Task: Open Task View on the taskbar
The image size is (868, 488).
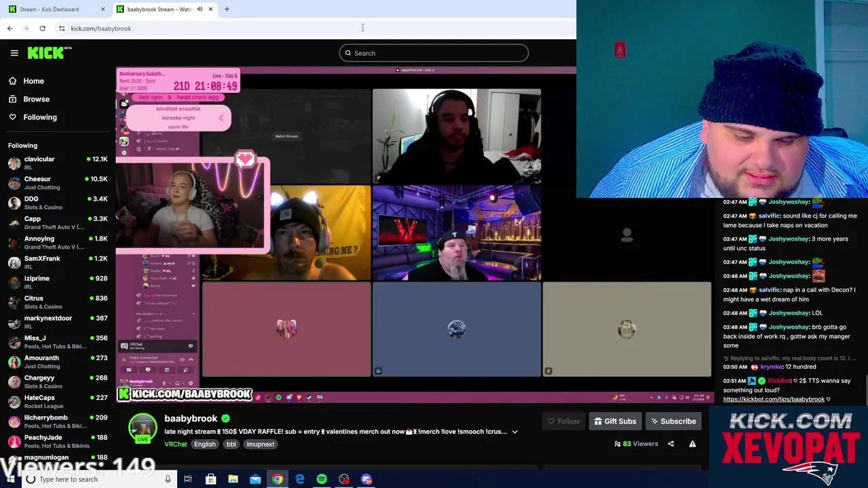Action: tap(188, 479)
